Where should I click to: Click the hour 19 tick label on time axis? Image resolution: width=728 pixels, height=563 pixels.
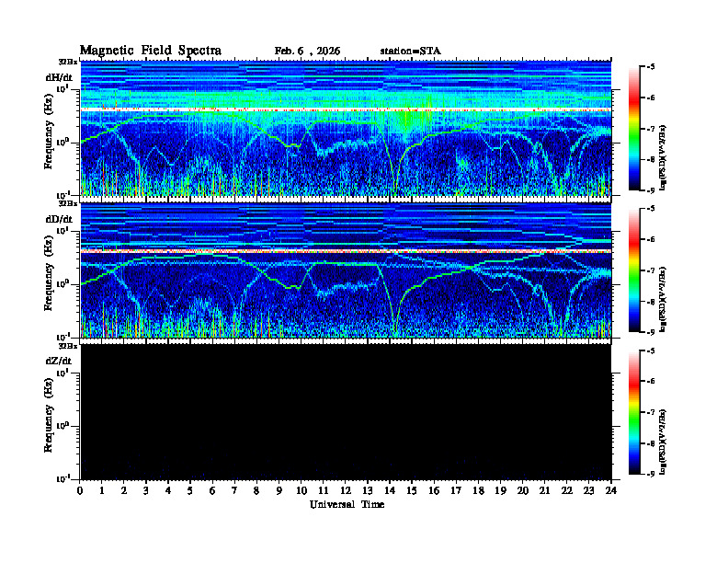tap(500, 490)
